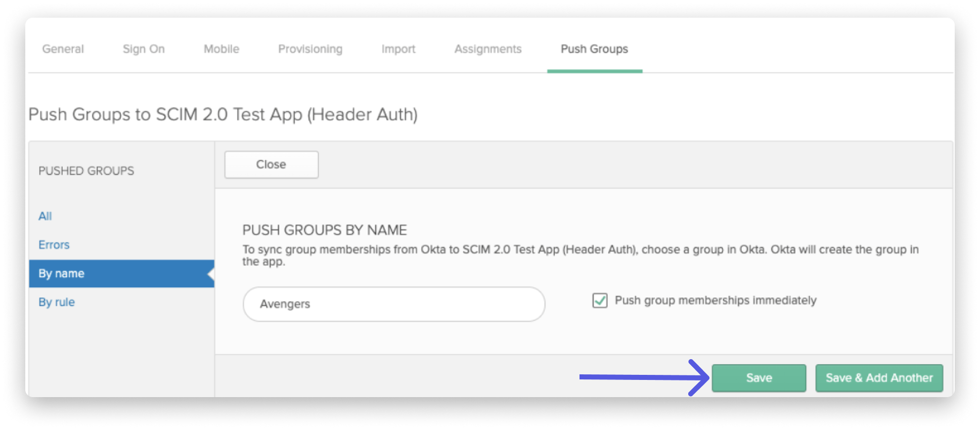Image resolution: width=980 pixels, height=430 pixels.
Task: Click the sync group memberships description text
Action: click(581, 255)
